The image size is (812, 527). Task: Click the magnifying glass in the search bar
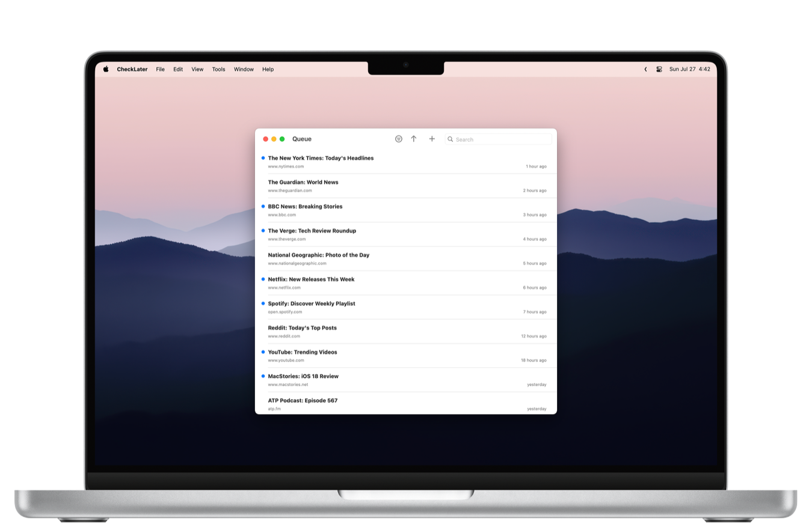pos(451,139)
